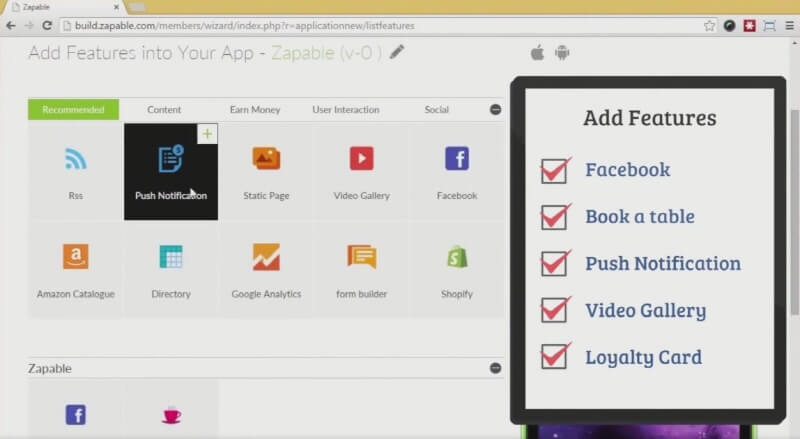The height and width of the screenshot is (439, 800).
Task: Bookmark the page with star icon
Action: [709, 26]
